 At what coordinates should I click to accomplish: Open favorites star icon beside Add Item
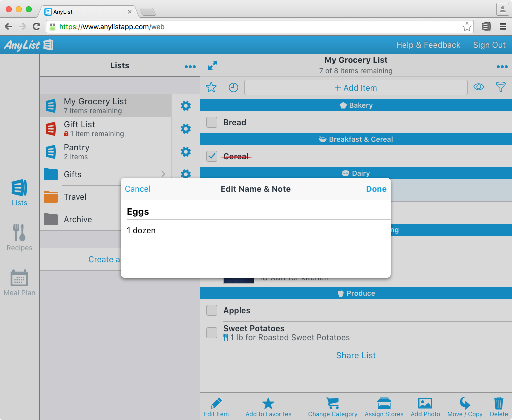click(x=211, y=87)
